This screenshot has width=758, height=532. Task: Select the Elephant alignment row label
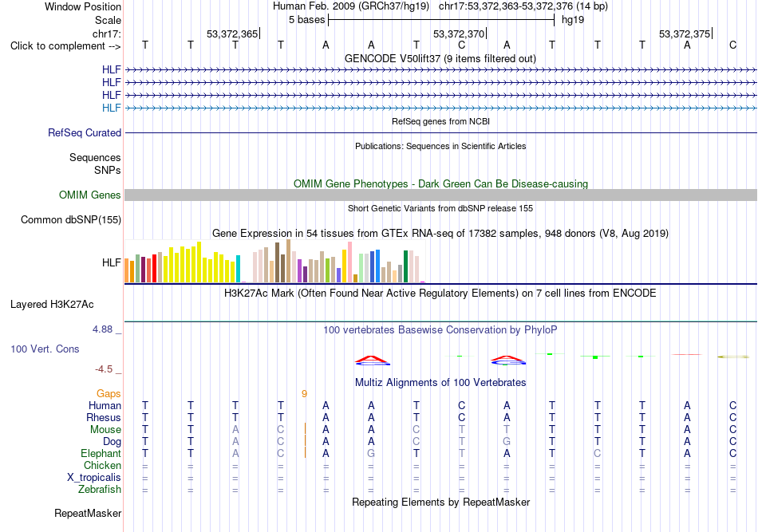coord(101,453)
